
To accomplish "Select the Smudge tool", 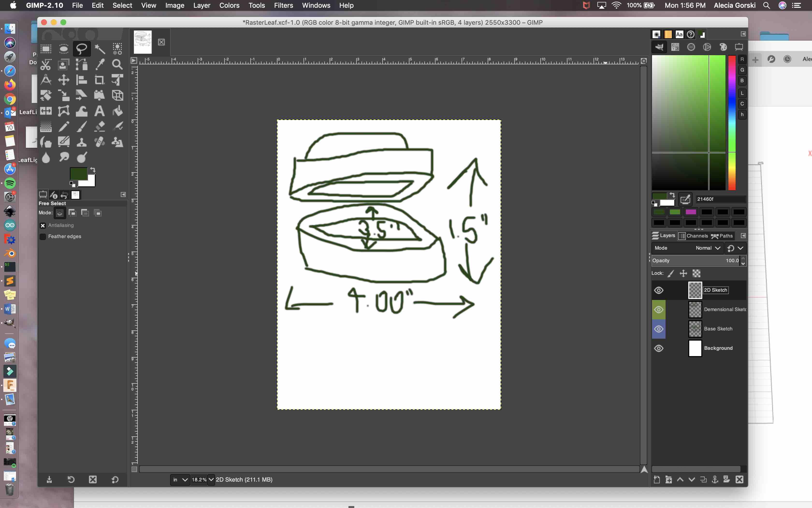I will [x=64, y=157].
